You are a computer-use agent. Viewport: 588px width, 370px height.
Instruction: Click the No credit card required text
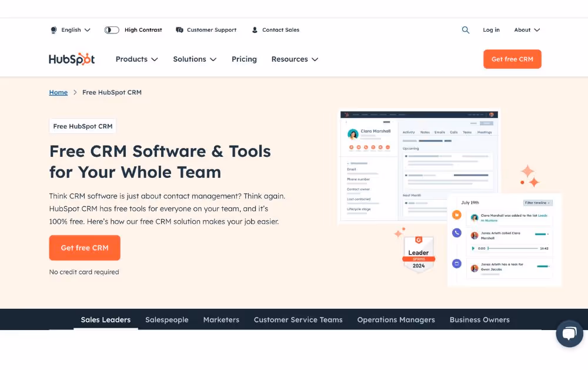tap(84, 273)
